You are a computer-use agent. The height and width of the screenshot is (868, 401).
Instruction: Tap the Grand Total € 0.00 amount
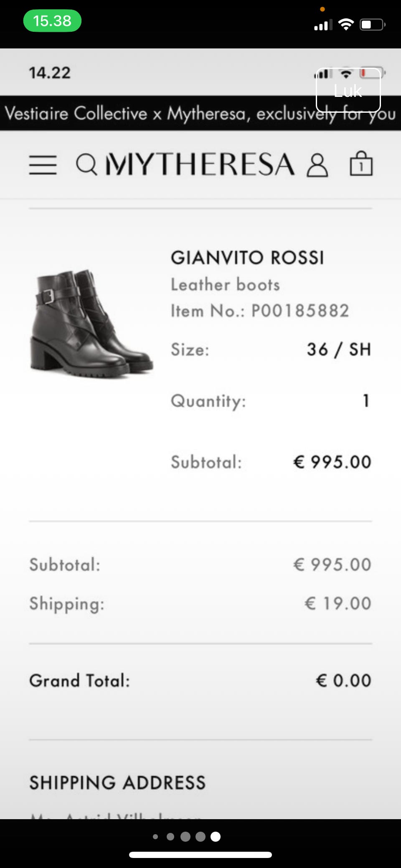click(x=343, y=681)
